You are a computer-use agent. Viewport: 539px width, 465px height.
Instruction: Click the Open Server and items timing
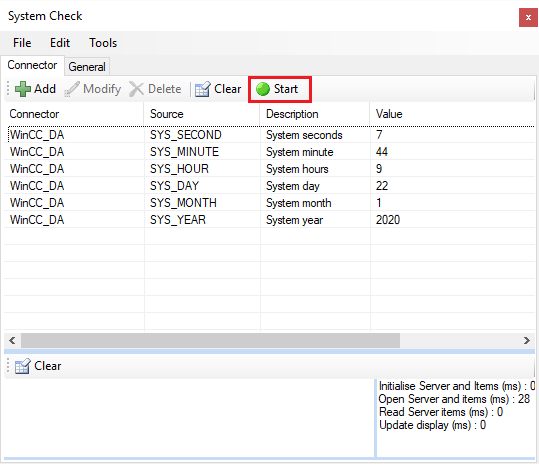(454, 399)
